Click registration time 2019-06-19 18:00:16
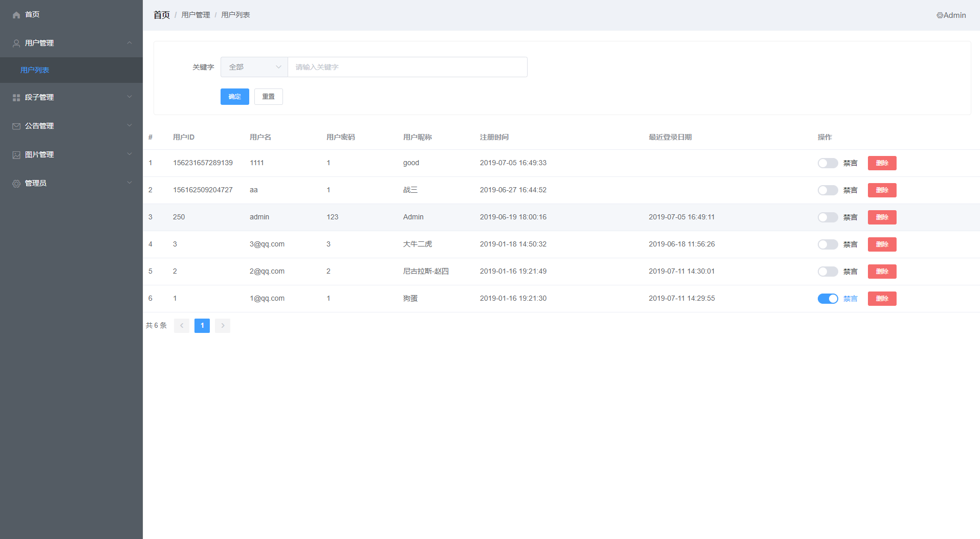 point(513,217)
